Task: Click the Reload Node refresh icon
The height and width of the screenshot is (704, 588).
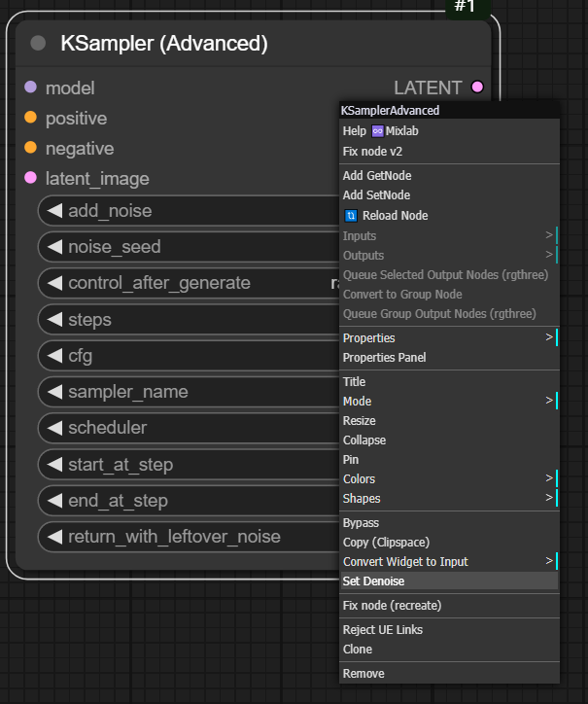Action: pos(351,216)
